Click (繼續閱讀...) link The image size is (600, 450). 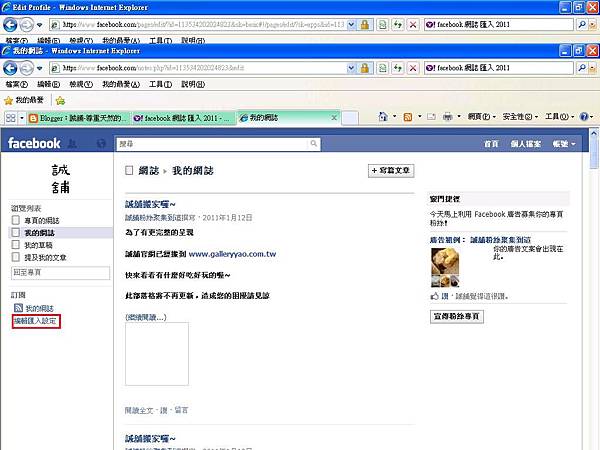pos(145,317)
